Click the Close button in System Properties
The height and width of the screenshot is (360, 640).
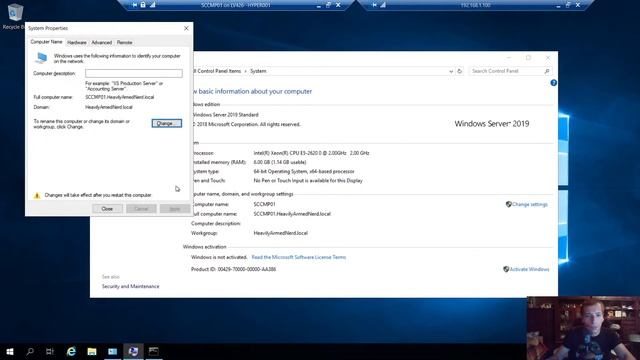pos(107,209)
